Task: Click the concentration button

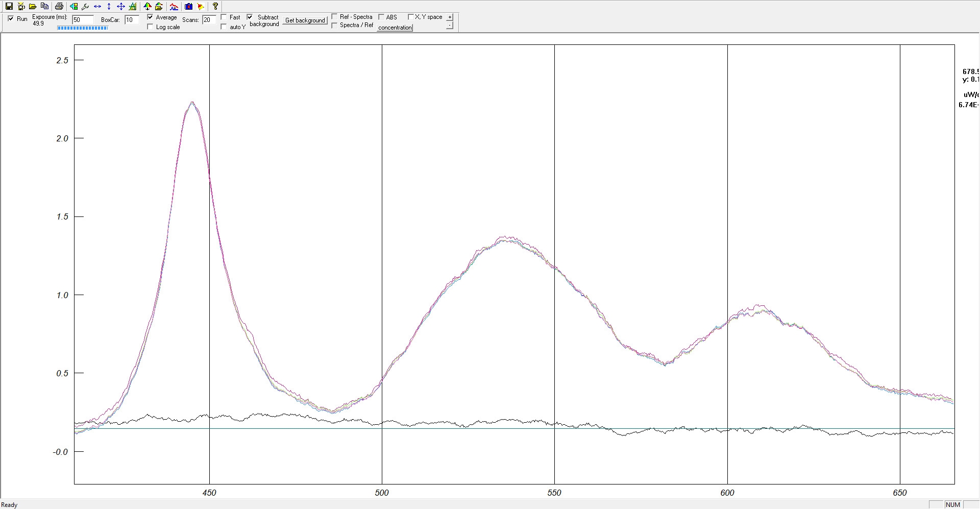Action: click(x=395, y=28)
